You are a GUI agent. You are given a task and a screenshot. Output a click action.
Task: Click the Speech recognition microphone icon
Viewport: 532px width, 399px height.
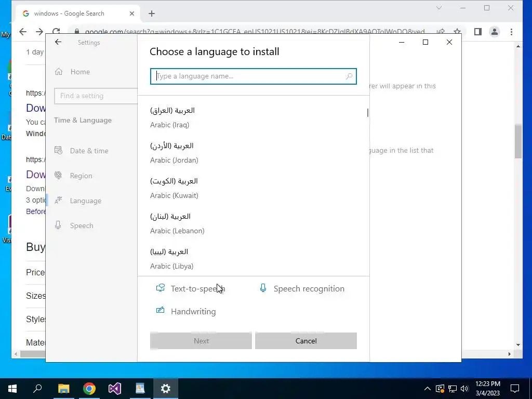click(263, 288)
